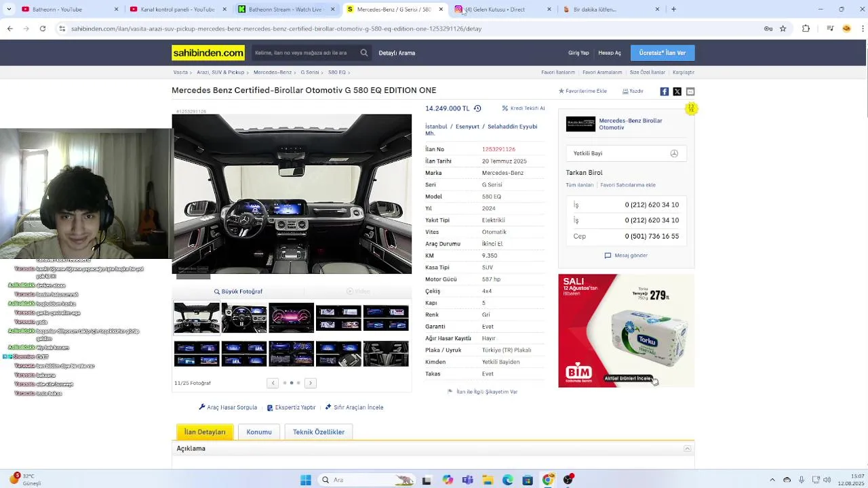Screen dimensions: 868x488
Task: Open Windows Start menu
Action: pos(306,480)
